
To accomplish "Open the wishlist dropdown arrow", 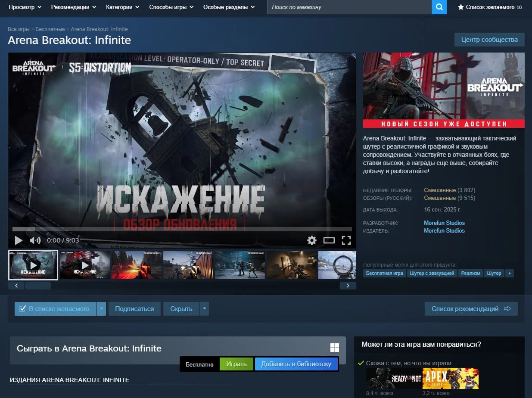I will pyautogui.click(x=101, y=309).
